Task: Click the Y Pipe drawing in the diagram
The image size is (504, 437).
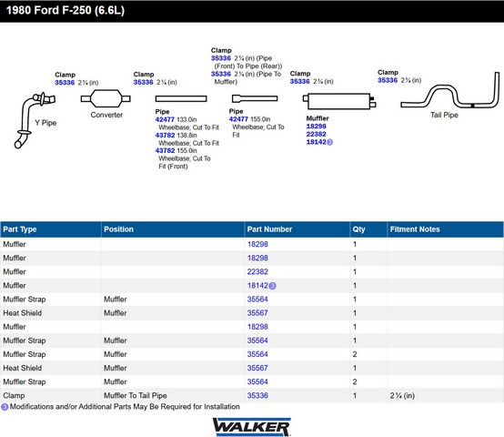Action: coord(34,120)
